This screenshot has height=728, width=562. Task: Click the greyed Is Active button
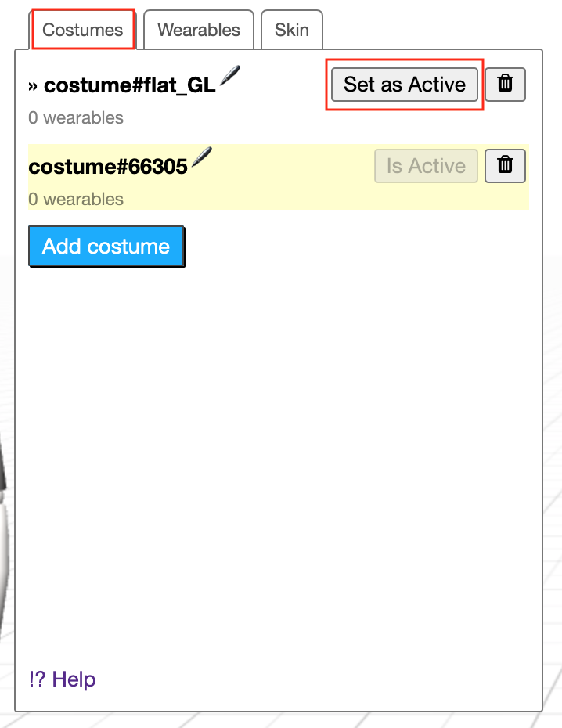426,166
